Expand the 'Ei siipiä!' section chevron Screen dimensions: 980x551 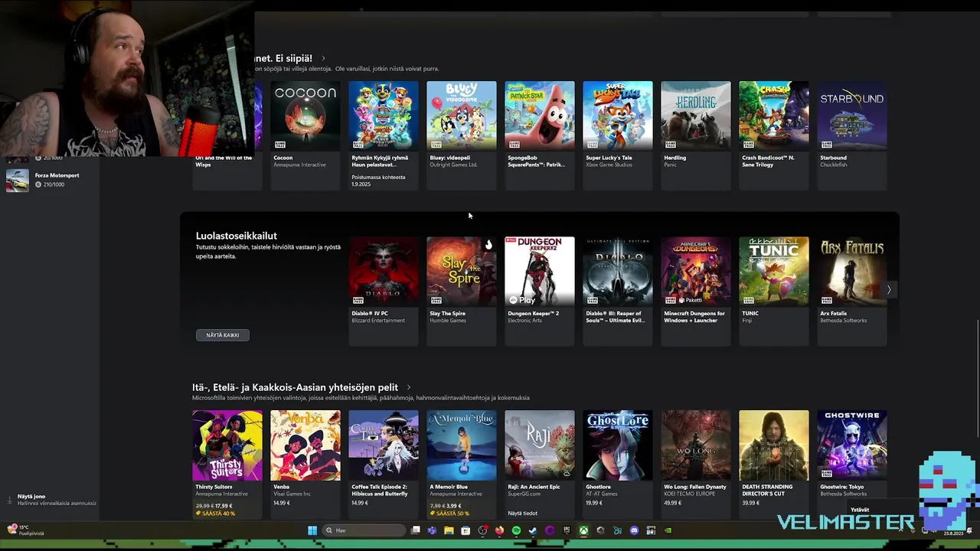tap(323, 58)
